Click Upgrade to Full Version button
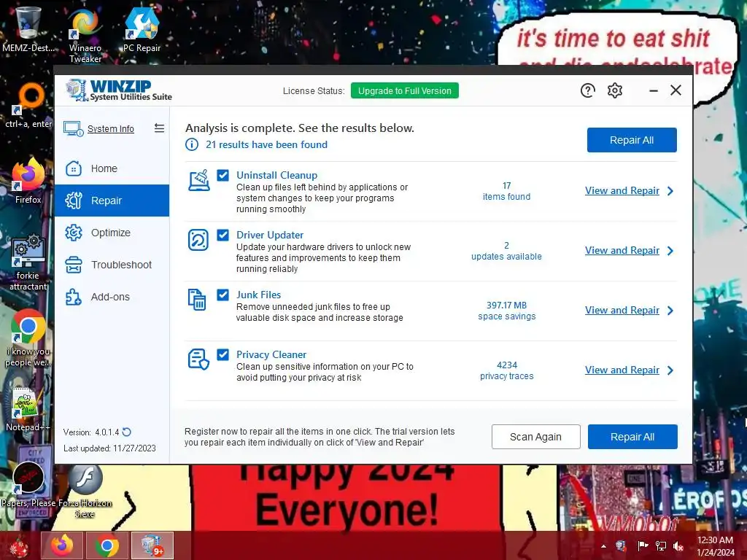747x560 pixels. [404, 90]
